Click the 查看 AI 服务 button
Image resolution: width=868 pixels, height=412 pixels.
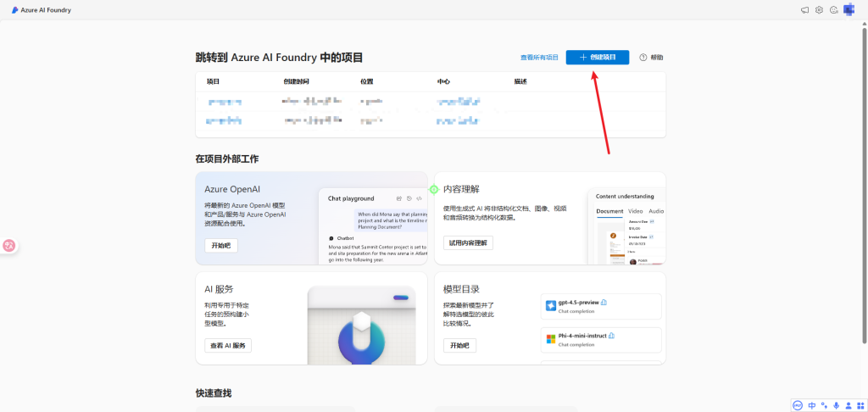point(228,346)
